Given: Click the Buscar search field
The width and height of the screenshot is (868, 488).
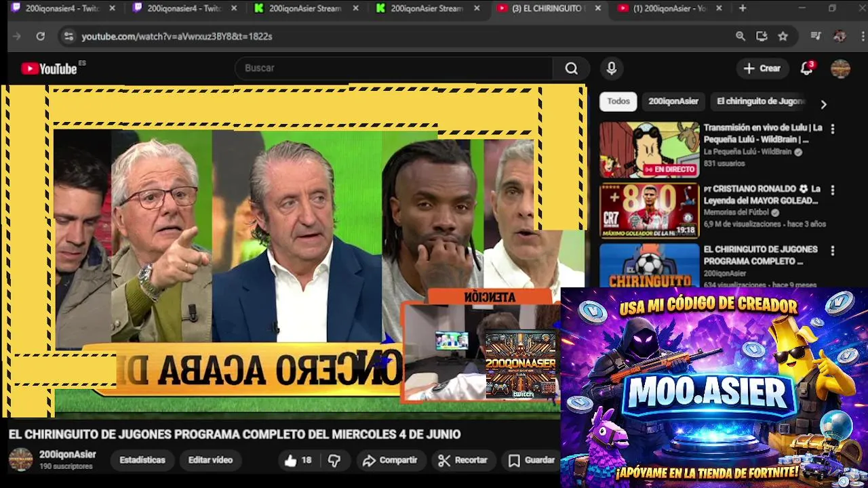Looking at the screenshot, I should [393, 68].
